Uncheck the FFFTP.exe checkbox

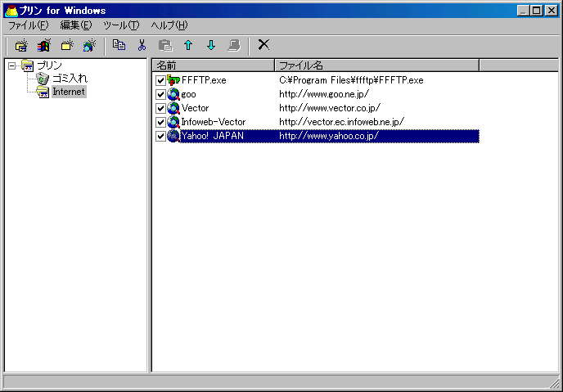(160, 80)
